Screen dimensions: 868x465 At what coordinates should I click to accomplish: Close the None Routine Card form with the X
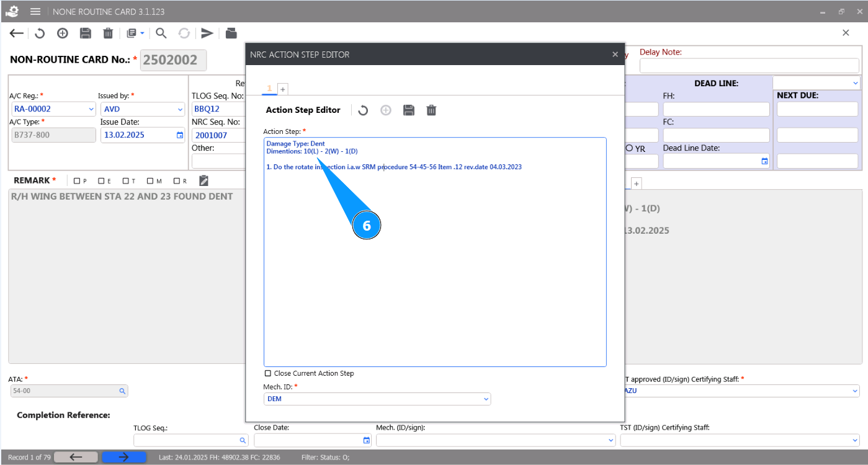pyautogui.click(x=846, y=33)
